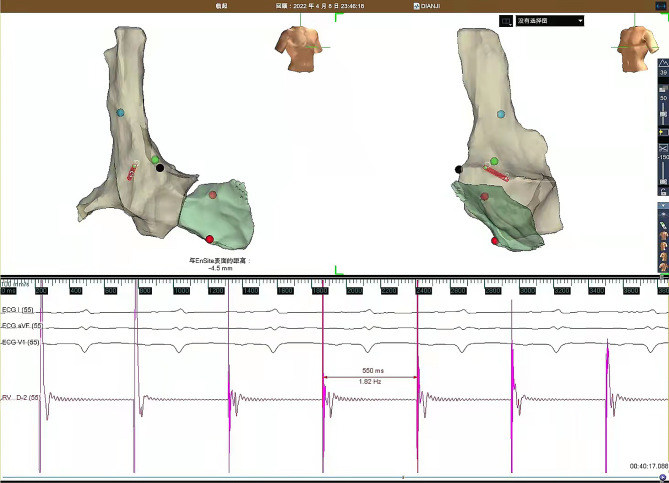
Task: Click the waveform playback progress bar
Action: coord(329,477)
